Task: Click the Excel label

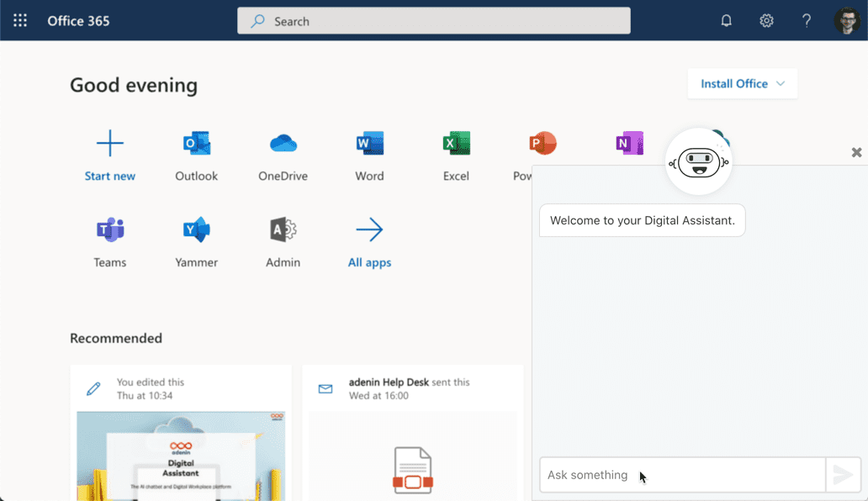Action: 456,176
